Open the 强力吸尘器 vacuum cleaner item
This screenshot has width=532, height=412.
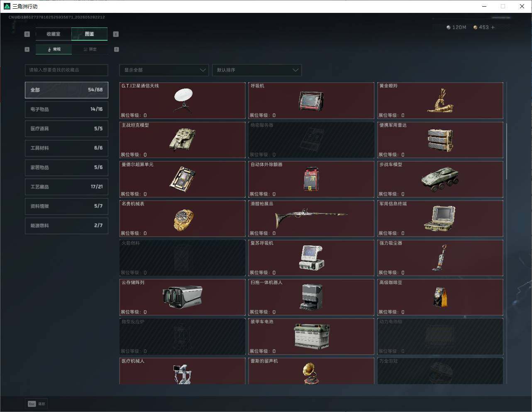tap(440, 258)
